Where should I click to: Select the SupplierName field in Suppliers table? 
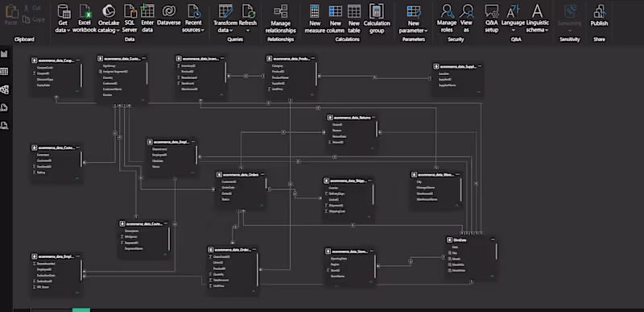pos(448,85)
